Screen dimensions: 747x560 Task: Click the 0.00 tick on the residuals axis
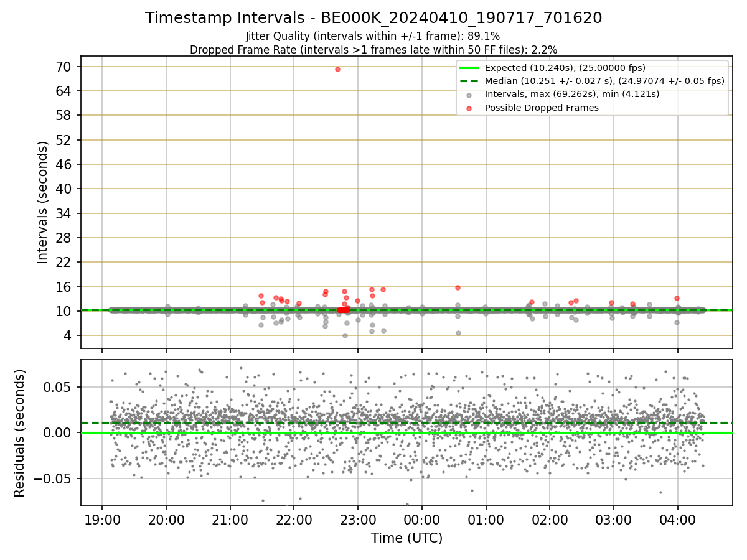pyautogui.click(x=59, y=432)
